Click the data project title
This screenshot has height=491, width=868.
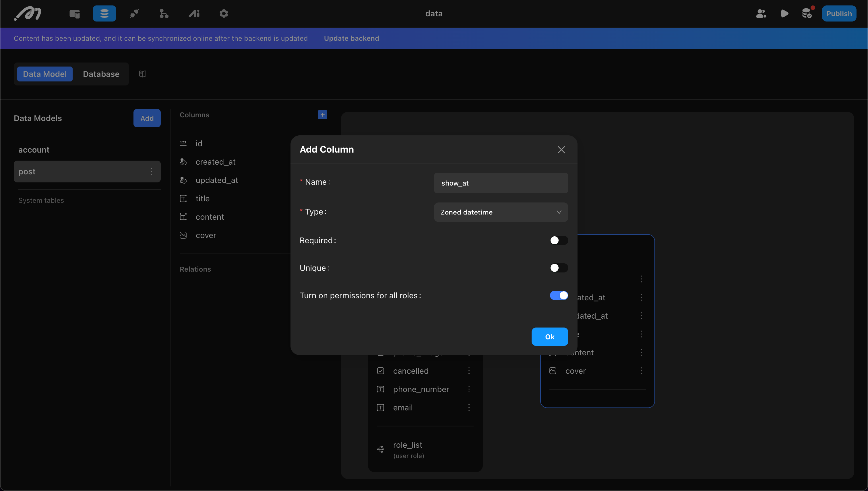click(x=434, y=14)
